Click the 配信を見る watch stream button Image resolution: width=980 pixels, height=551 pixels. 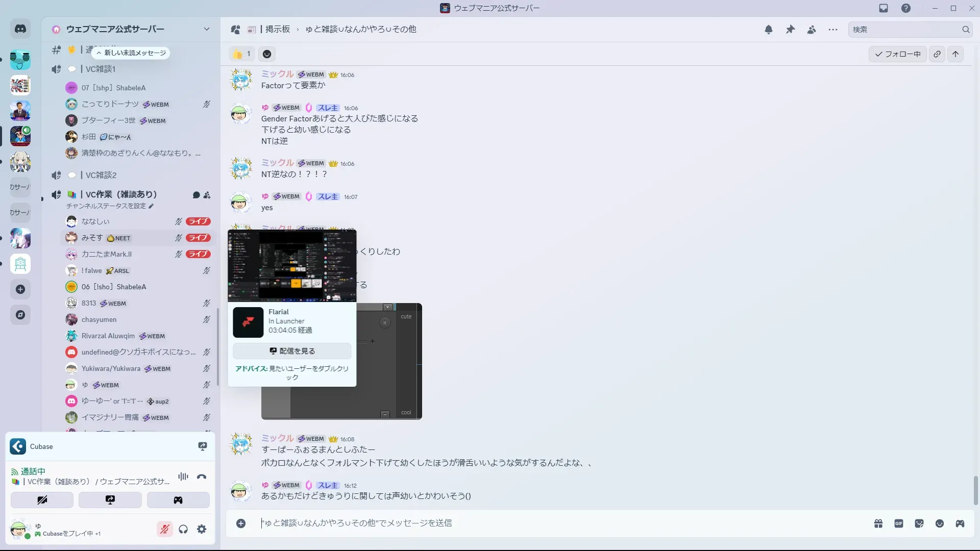(292, 351)
